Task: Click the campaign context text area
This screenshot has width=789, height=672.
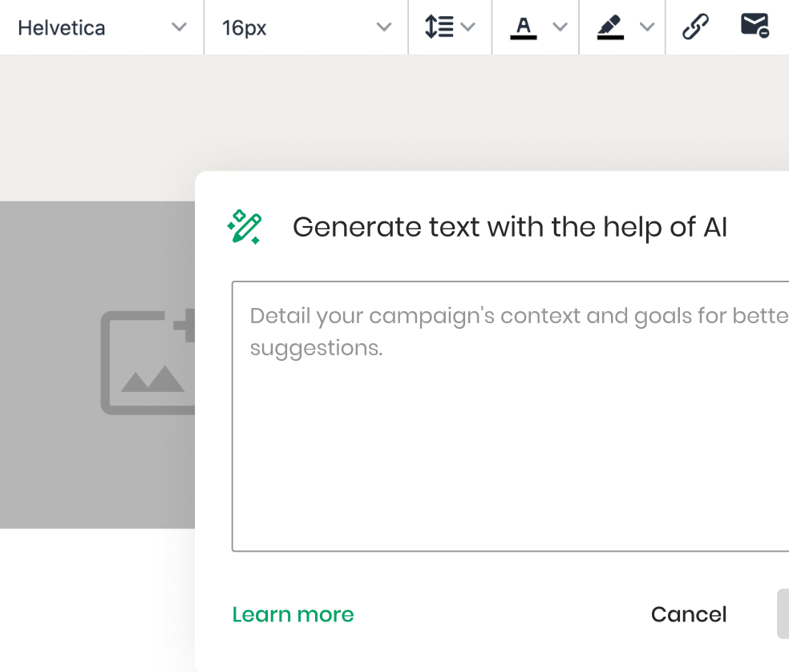Action: pos(510,416)
